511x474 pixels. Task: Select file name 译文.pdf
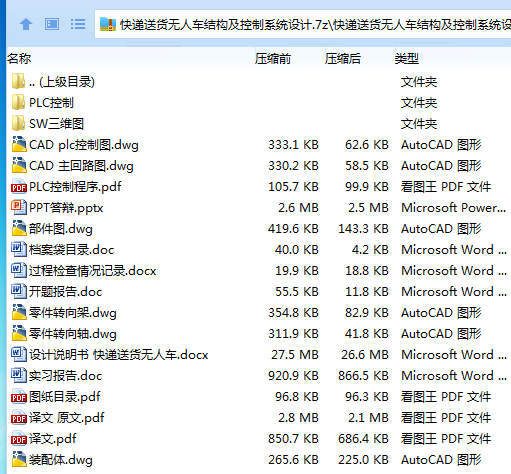pyautogui.click(x=53, y=439)
